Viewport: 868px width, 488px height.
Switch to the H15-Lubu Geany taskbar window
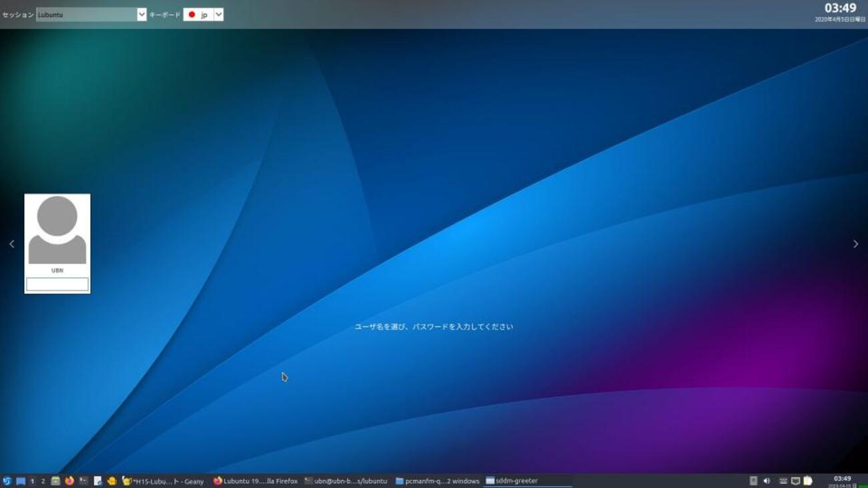pyautogui.click(x=164, y=481)
